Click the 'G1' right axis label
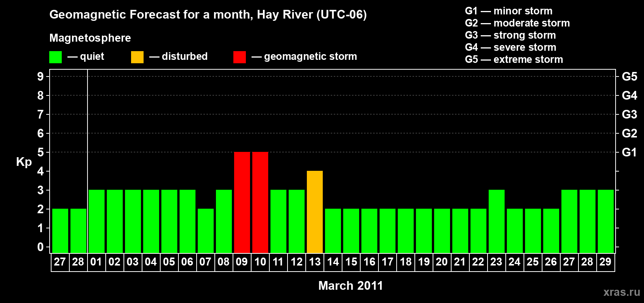 [630, 152]
